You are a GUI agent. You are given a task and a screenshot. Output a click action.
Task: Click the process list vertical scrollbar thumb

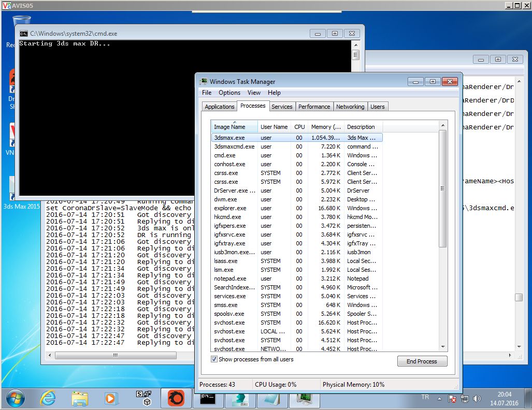[x=443, y=188]
